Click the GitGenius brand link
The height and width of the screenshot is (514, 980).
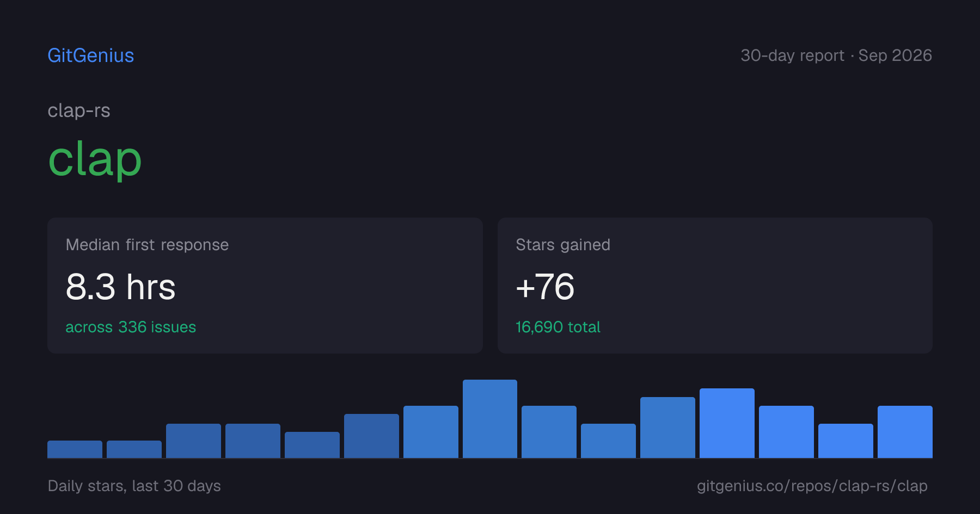91,55
